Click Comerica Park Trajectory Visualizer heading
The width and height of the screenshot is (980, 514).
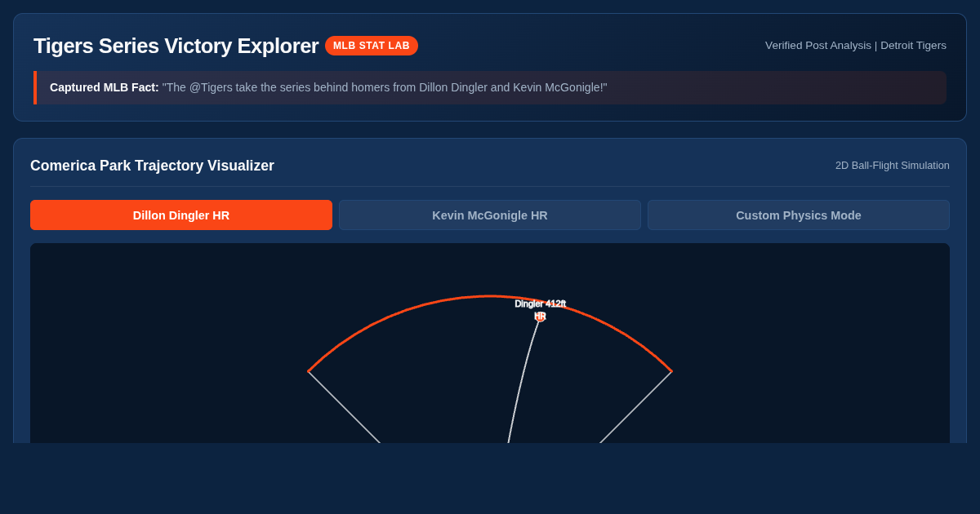point(152,166)
